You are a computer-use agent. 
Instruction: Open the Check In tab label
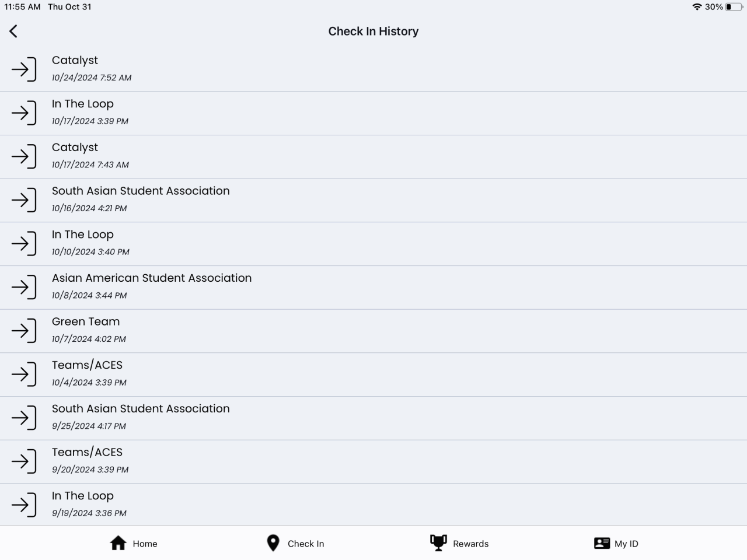[x=306, y=544]
